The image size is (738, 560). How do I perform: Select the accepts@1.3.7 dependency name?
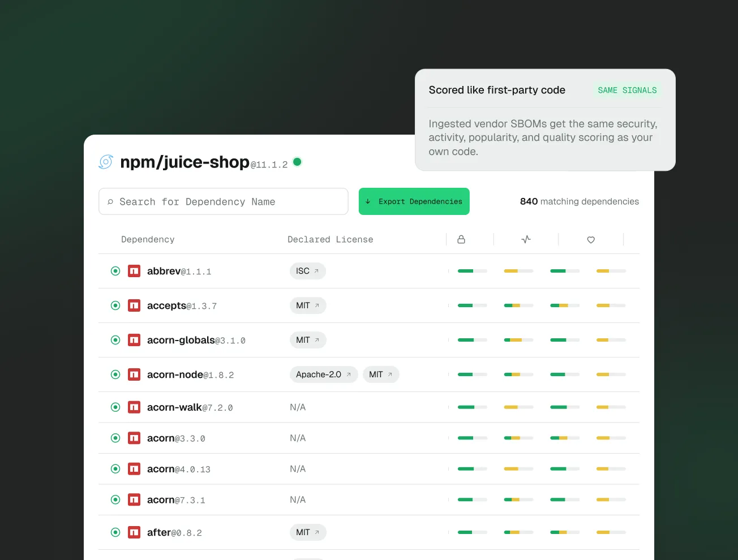click(182, 306)
